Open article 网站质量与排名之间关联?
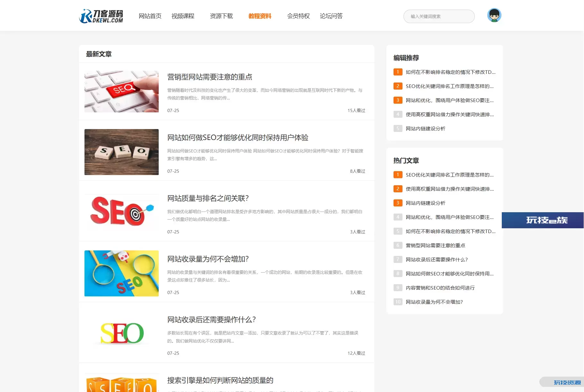Image resolution: width=584 pixels, height=392 pixels. [x=208, y=198]
